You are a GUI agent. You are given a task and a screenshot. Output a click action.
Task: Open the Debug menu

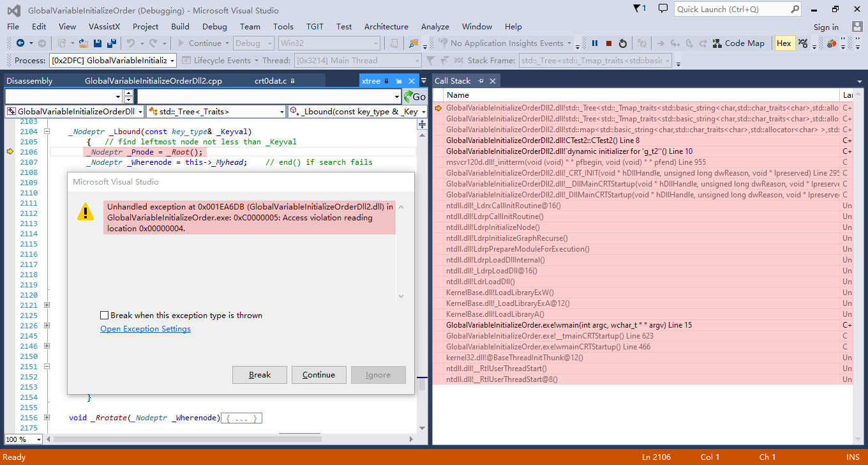[x=214, y=27]
